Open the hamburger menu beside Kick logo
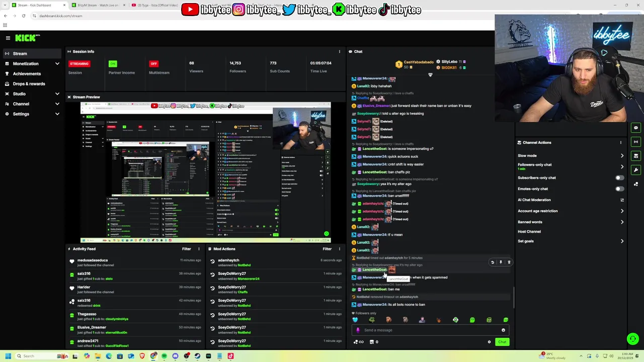This screenshot has height=362, width=644. [x=8, y=38]
